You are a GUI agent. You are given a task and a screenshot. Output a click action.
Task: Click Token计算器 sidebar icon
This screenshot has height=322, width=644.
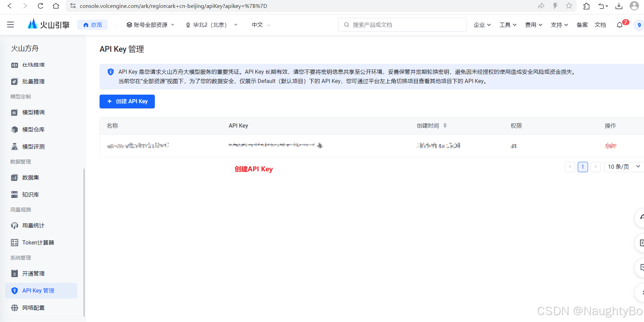pos(14,243)
